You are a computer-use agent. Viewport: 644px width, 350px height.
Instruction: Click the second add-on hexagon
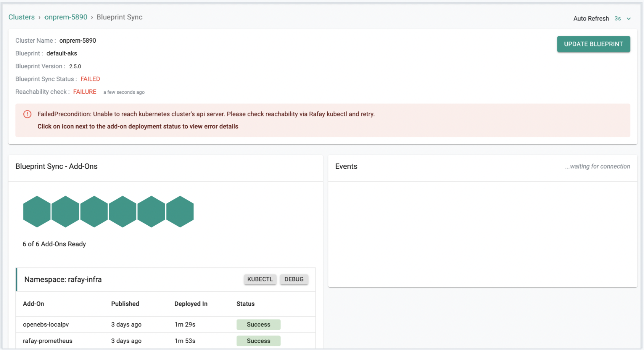pos(65,212)
